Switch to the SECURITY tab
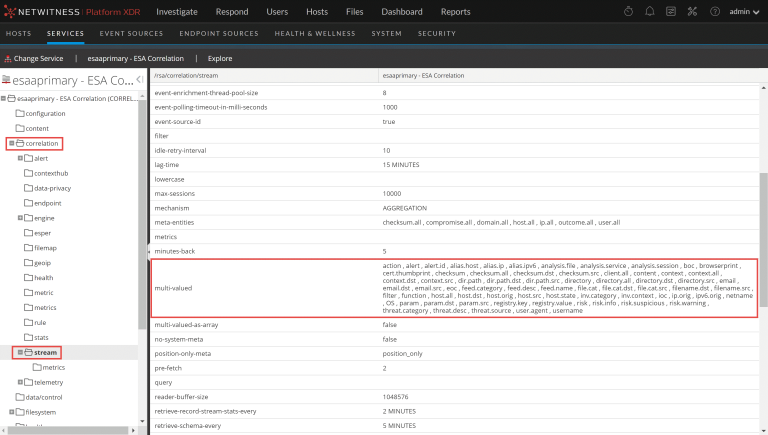This screenshot has width=768, height=435. [437, 33]
